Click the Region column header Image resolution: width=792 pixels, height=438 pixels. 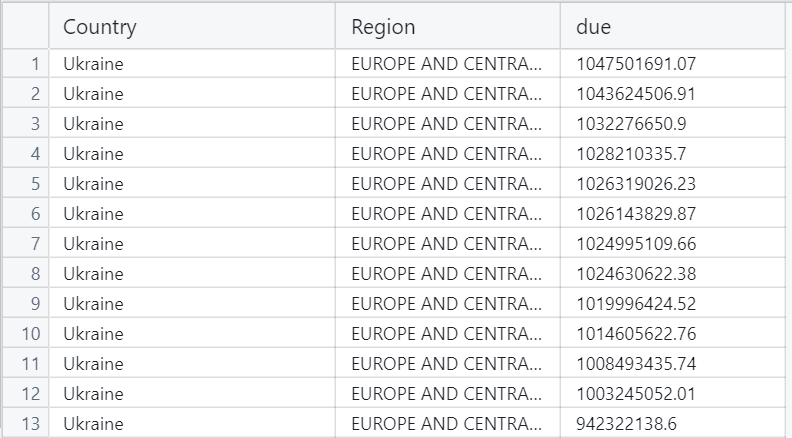(x=448, y=26)
